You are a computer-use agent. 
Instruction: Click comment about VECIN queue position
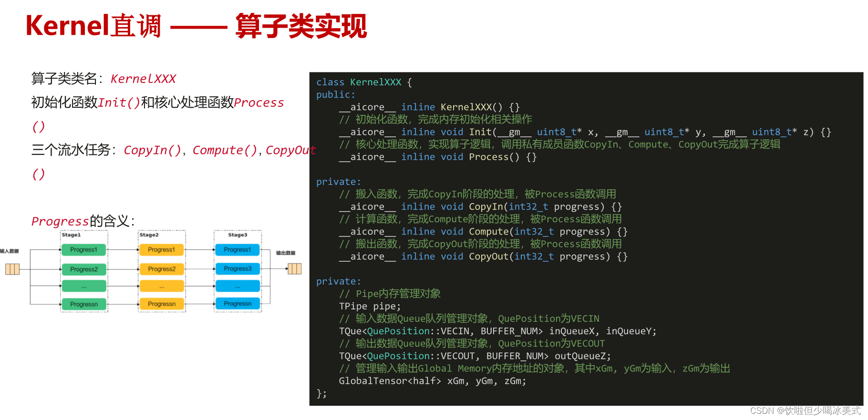(469, 318)
